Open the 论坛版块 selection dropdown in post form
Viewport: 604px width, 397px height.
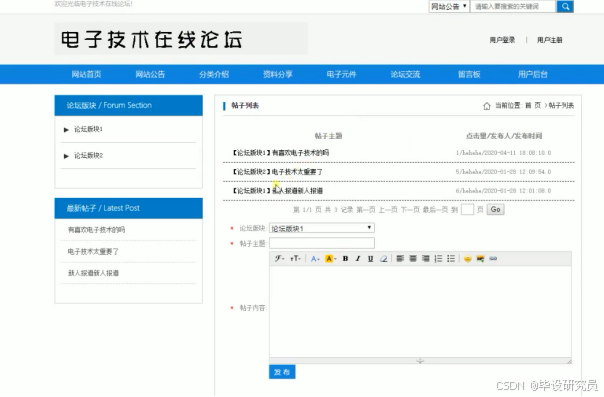(x=322, y=228)
